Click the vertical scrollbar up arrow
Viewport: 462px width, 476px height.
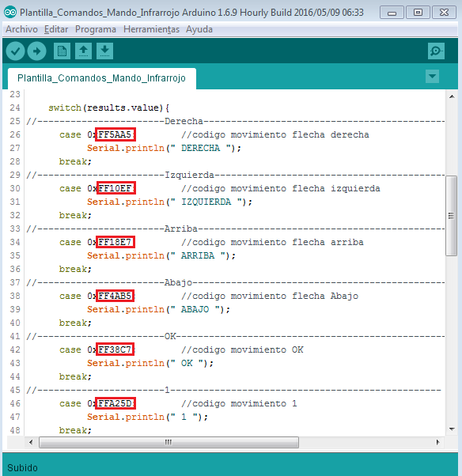(x=452, y=96)
